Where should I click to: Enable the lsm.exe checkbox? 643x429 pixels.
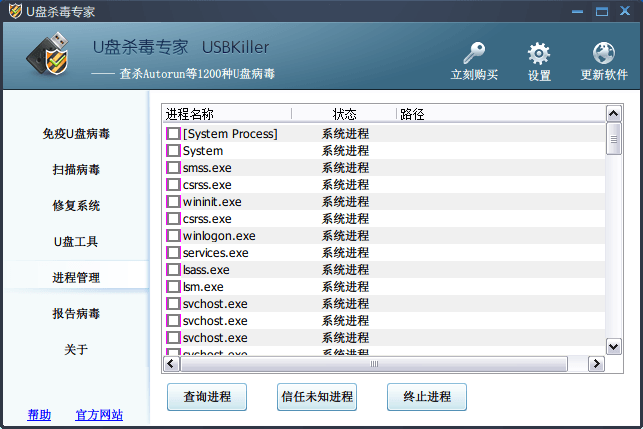coord(173,287)
